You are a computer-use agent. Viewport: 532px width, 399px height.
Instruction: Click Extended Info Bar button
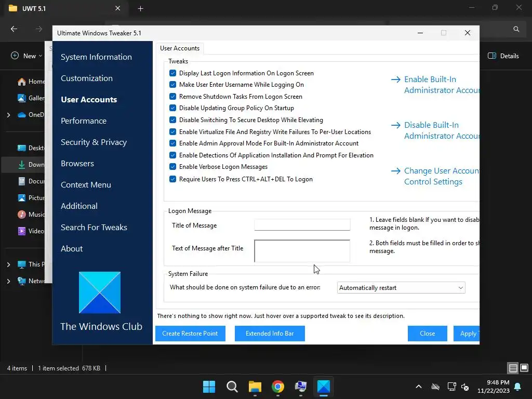point(270,334)
